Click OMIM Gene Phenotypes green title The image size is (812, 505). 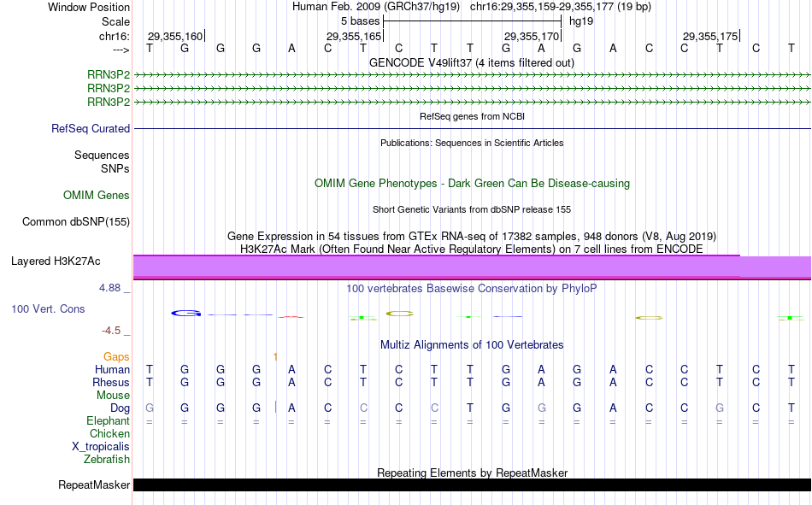tap(472, 184)
